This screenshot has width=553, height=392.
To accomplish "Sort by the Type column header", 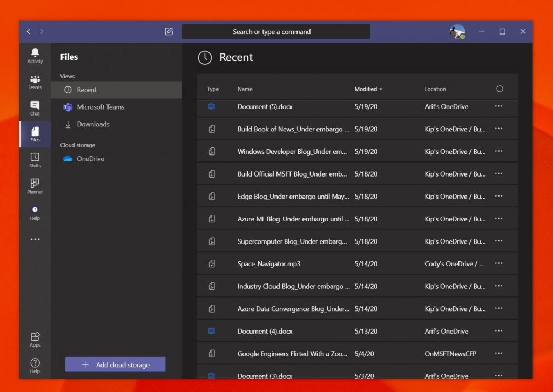I will pos(213,89).
